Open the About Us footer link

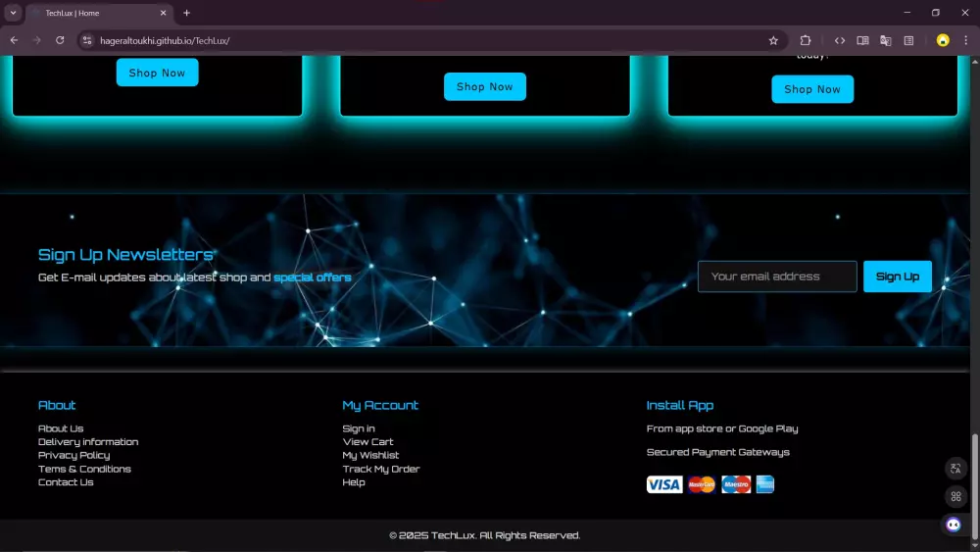coord(61,428)
